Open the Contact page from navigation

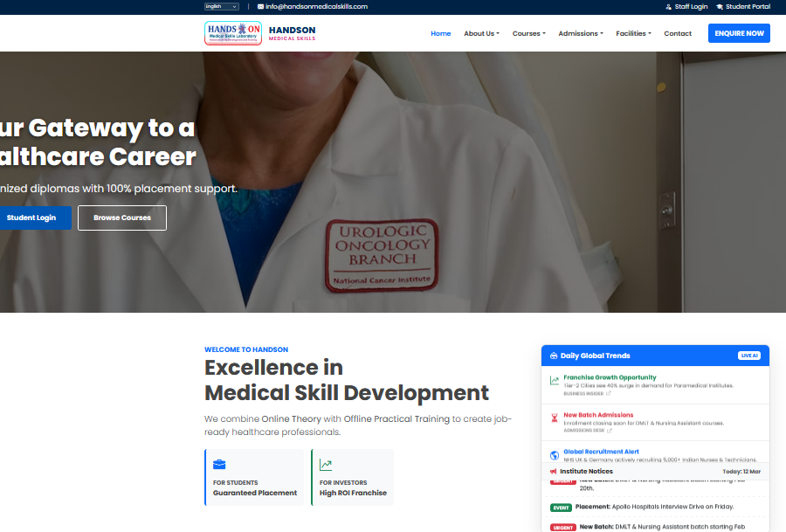point(678,33)
